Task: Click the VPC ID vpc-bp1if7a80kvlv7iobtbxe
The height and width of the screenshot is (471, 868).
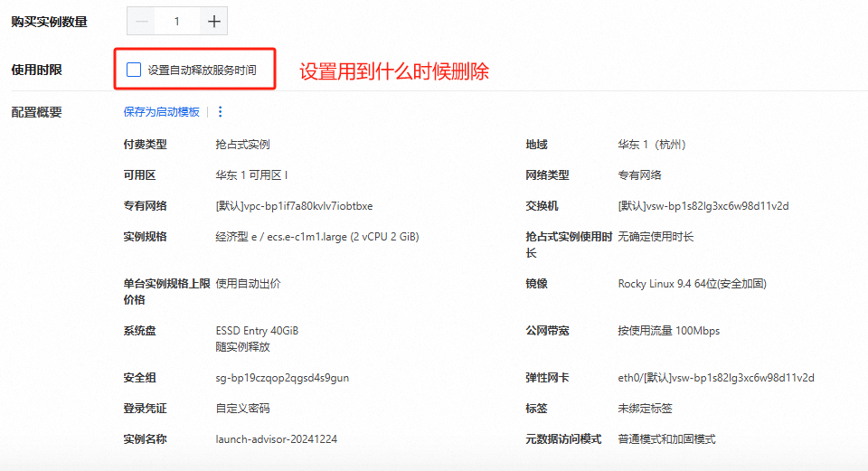Action: [x=308, y=206]
